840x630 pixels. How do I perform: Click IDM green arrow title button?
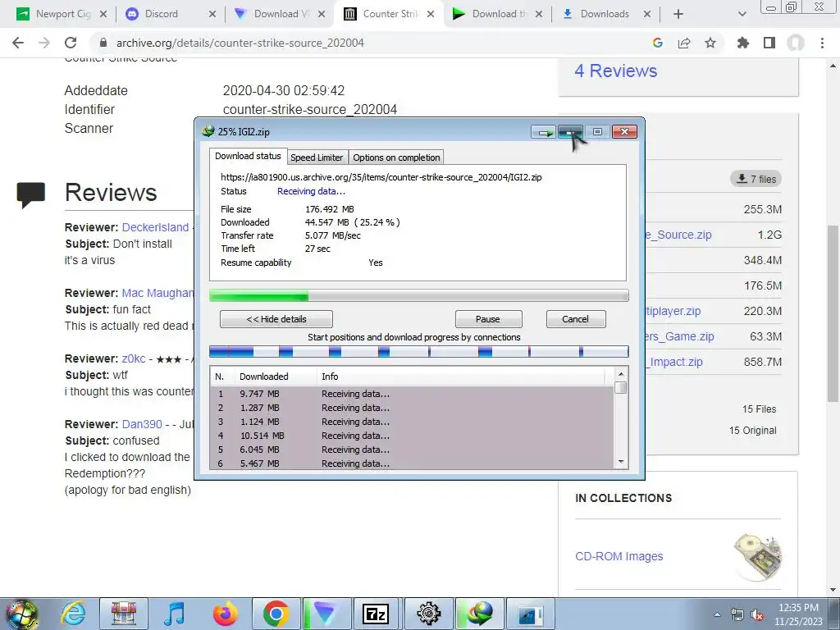(543, 132)
